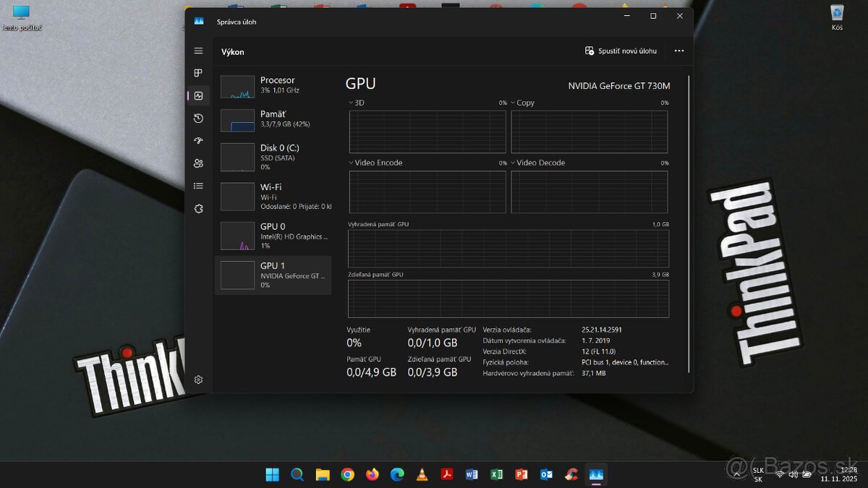Collapse the 3D graph section
Viewport: 868px width, 488px height.
[x=352, y=103]
